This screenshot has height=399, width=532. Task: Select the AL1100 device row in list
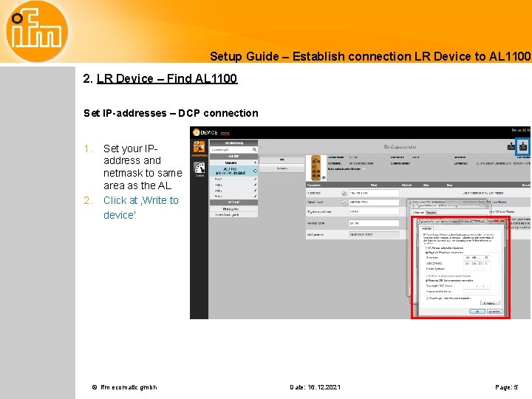pyautogui.click(x=233, y=171)
